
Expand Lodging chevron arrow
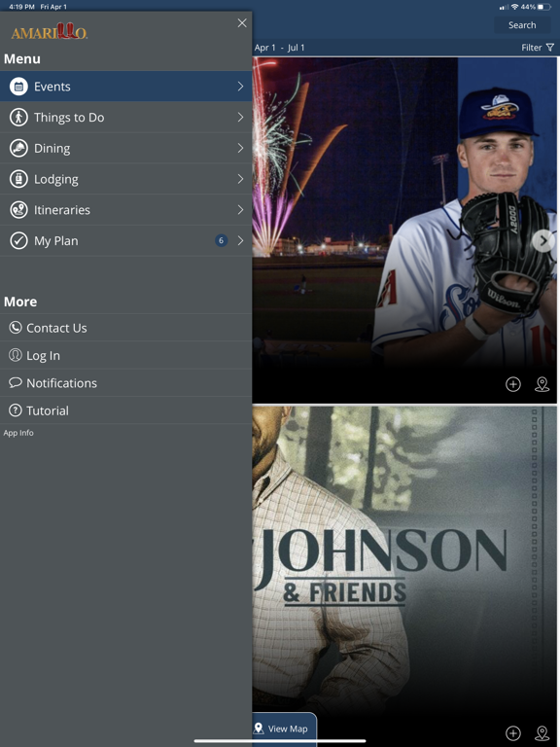[240, 179]
